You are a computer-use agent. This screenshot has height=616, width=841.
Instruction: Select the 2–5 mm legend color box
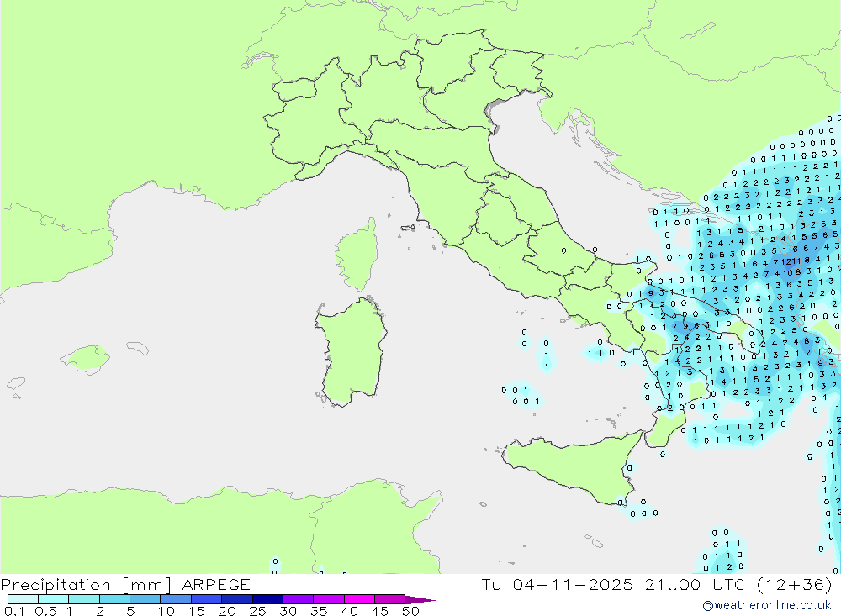(x=114, y=599)
